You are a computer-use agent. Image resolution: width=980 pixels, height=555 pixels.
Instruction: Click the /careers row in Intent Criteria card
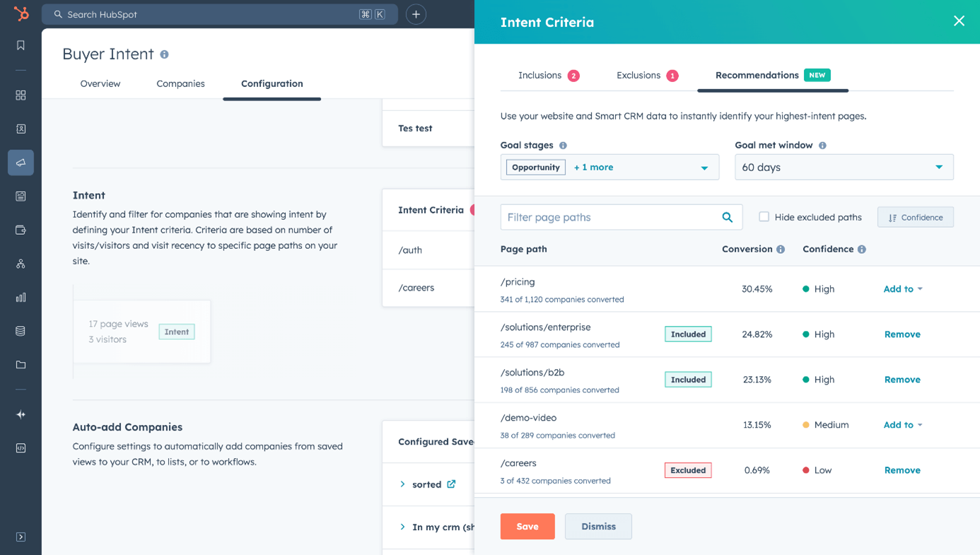428,288
